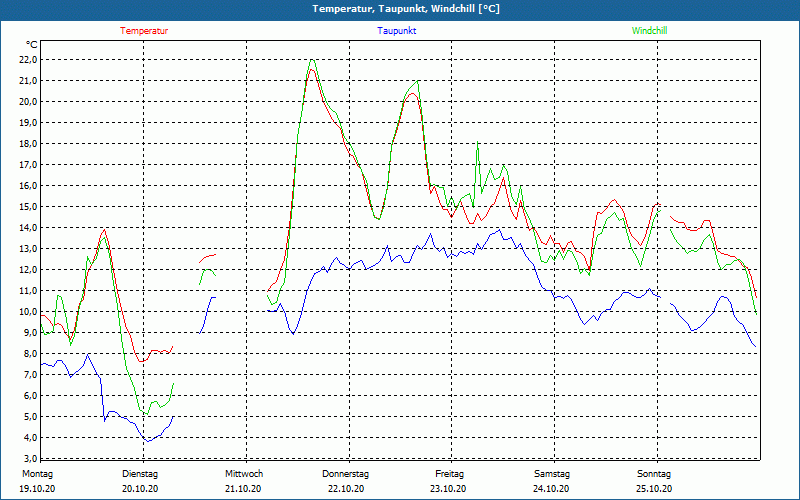Click the 24.10.20 date label
800x500 pixels.
(x=551, y=489)
